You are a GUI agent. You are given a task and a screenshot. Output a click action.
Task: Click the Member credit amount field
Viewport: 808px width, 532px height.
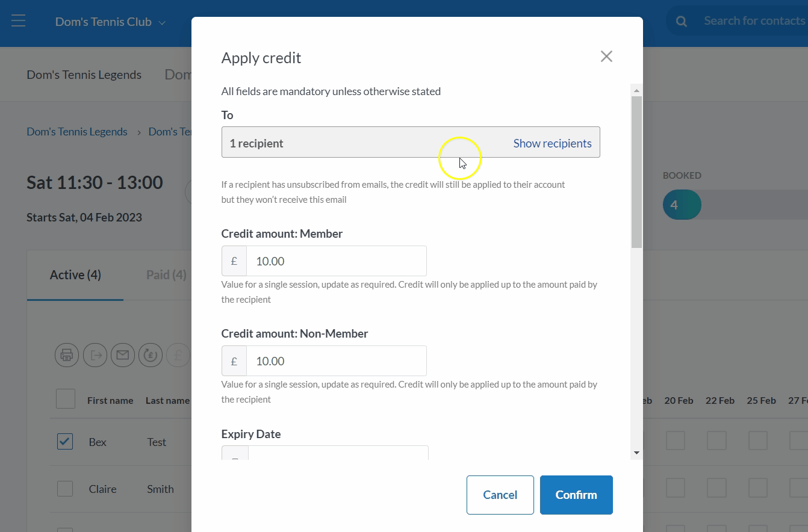point(336,261)
